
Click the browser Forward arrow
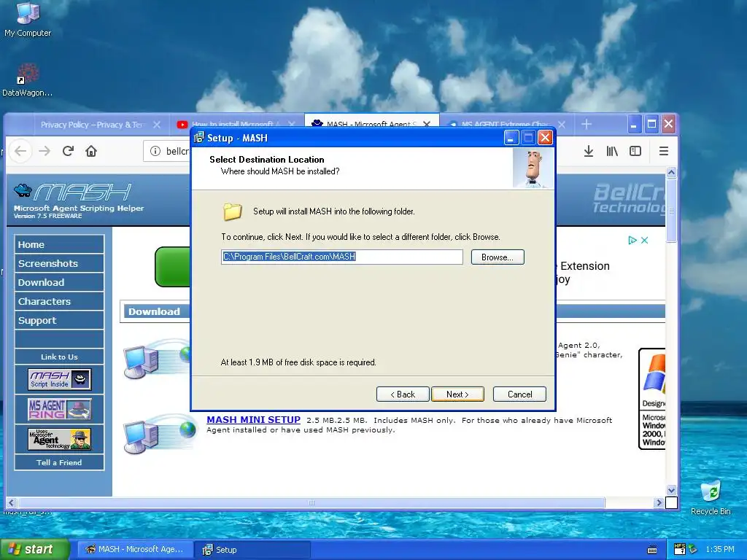[44, 151]
